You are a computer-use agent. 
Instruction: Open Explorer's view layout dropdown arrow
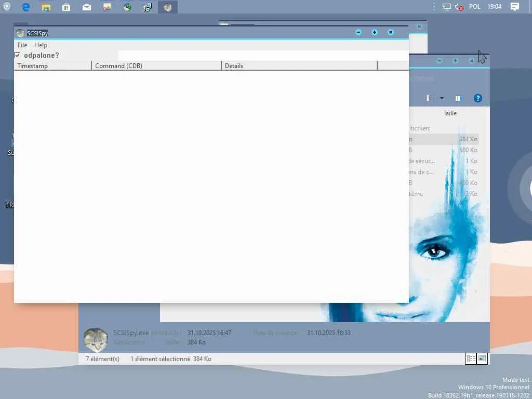(x=442, y=98)
